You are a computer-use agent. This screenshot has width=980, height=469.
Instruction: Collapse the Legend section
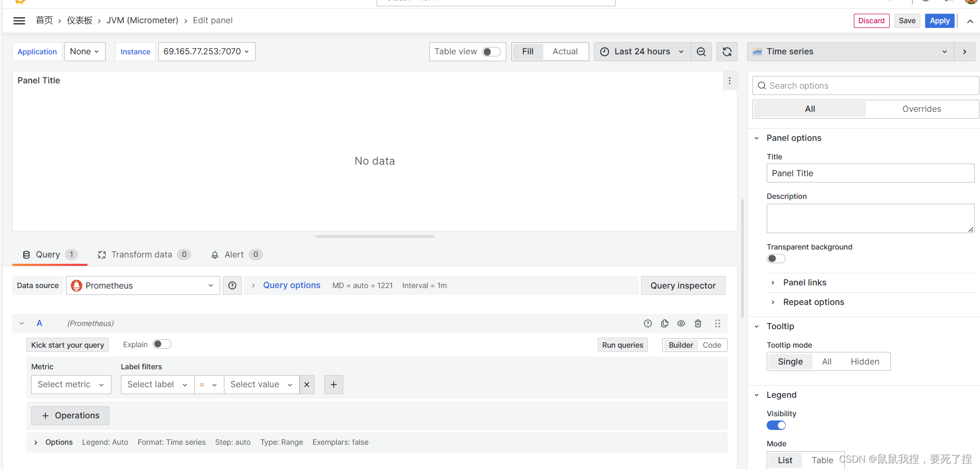(757, 395)
